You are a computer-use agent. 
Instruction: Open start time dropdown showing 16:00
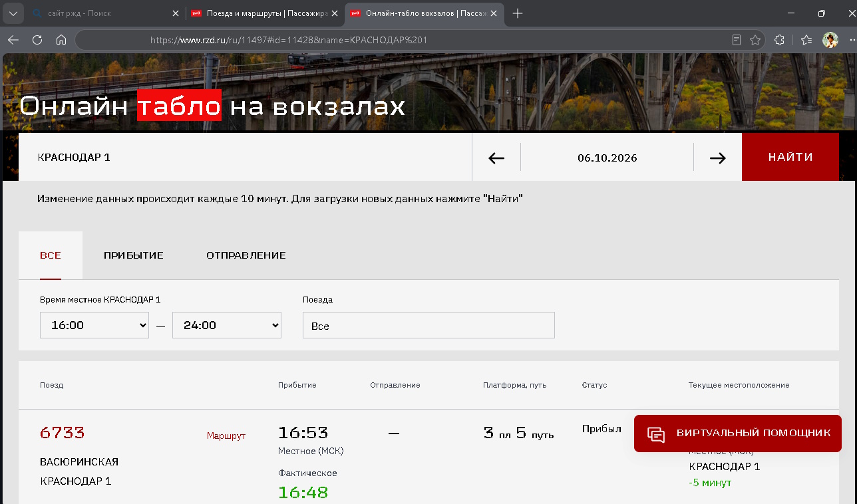click(x=94, y=325)
